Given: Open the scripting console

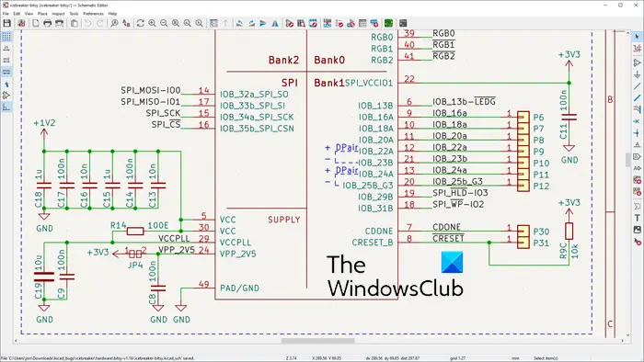Looking at the screenshot, I should tap(403, 23).
